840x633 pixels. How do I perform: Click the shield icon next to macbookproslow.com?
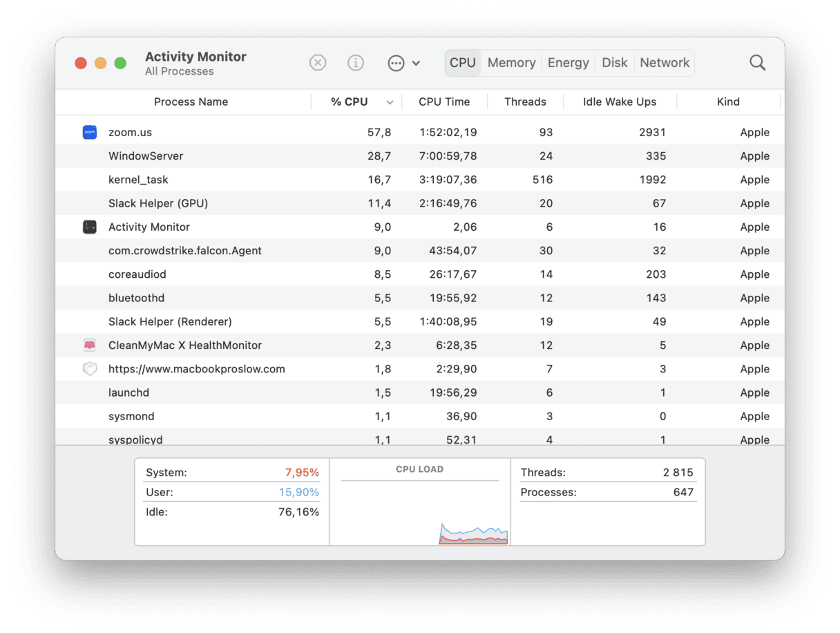89,368
